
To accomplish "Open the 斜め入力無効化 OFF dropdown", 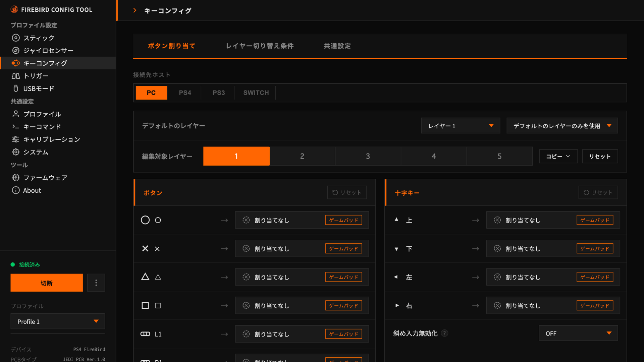I will [x=578, y=333].
